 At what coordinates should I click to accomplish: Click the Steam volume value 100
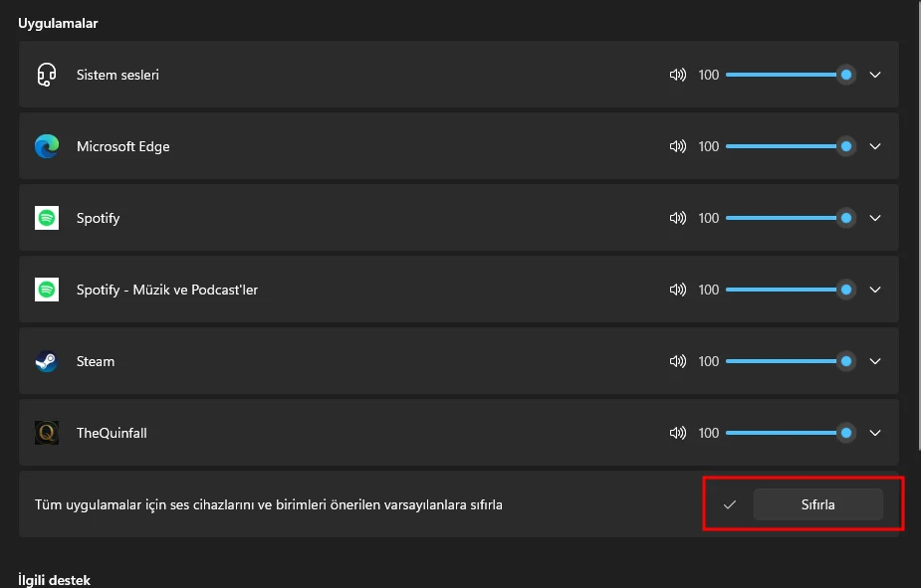708,361
